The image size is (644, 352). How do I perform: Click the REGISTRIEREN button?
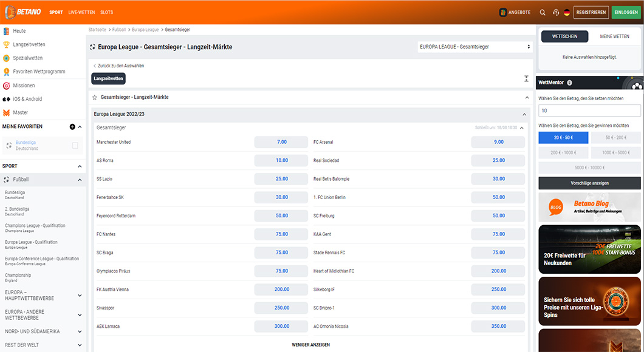(591, 12)
